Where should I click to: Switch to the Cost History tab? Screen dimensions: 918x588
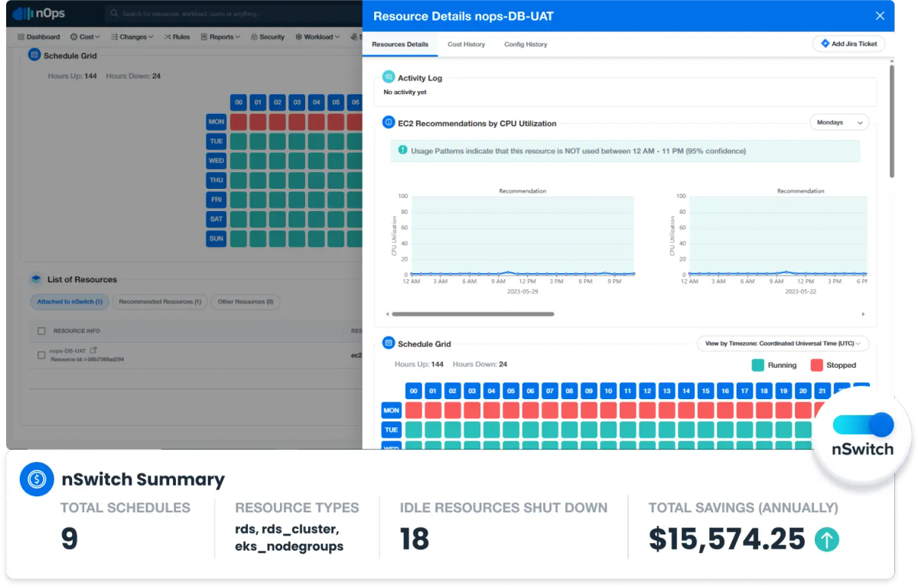[x=467, y=44]
